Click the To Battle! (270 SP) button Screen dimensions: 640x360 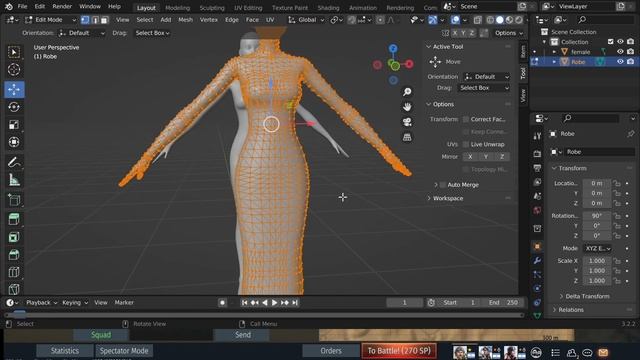coord(399,351)
